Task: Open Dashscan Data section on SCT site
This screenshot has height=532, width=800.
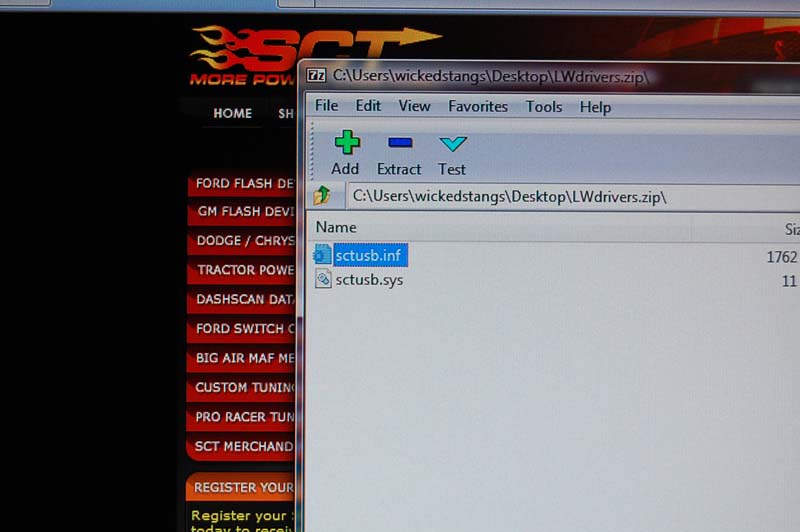Action: pos(243,299)
